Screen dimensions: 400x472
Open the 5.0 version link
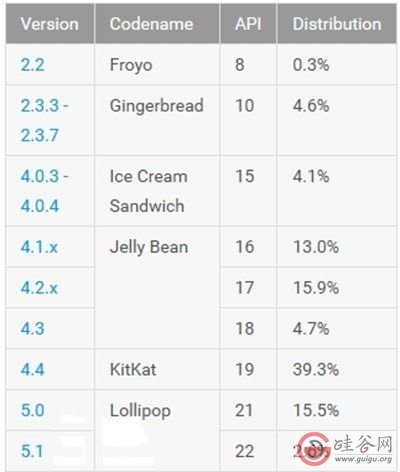pyautogui.click(x=32, y=410)
